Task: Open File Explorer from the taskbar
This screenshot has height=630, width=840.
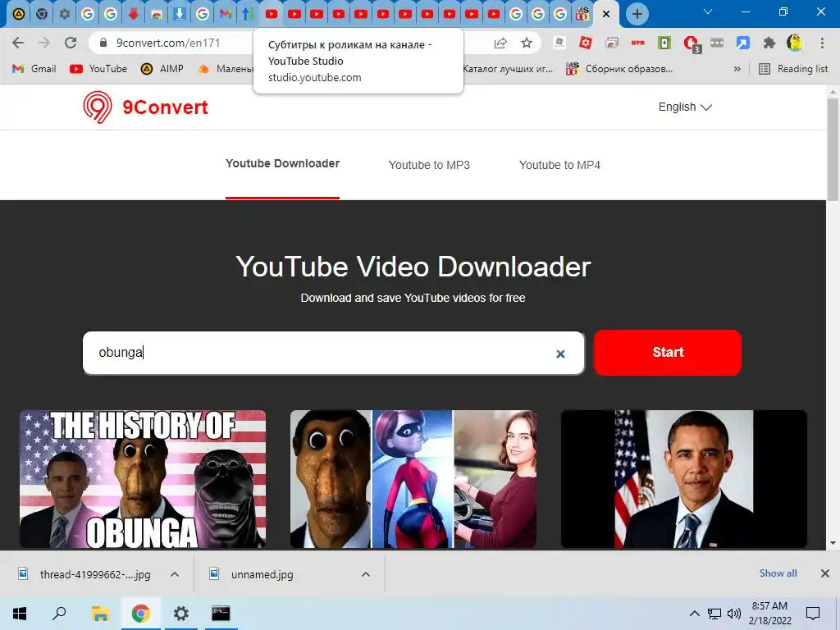Action: 100,614
